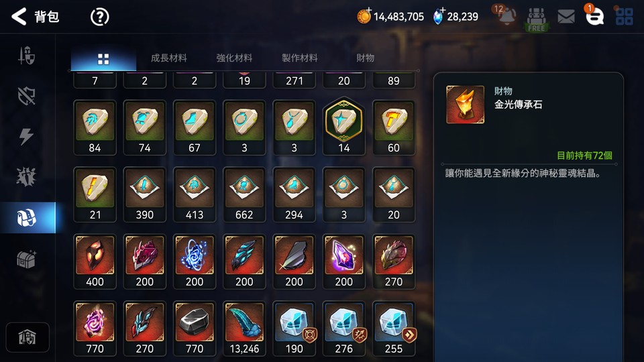Select the rune item with count 662
This screenshot has width=644, height=362.
(x=244, y=195)
